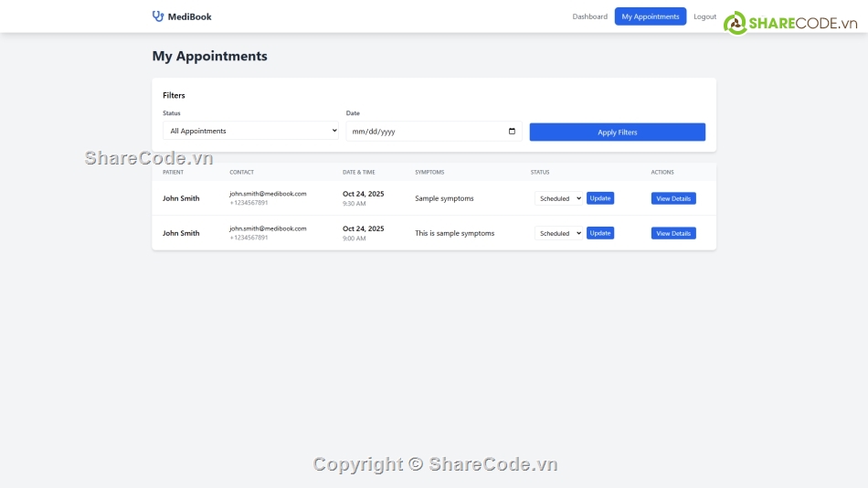The height and width of the screenshot is (488, 868).
Task: Select My Appointments in the navigation bar
Action: [x=650, y=16]
